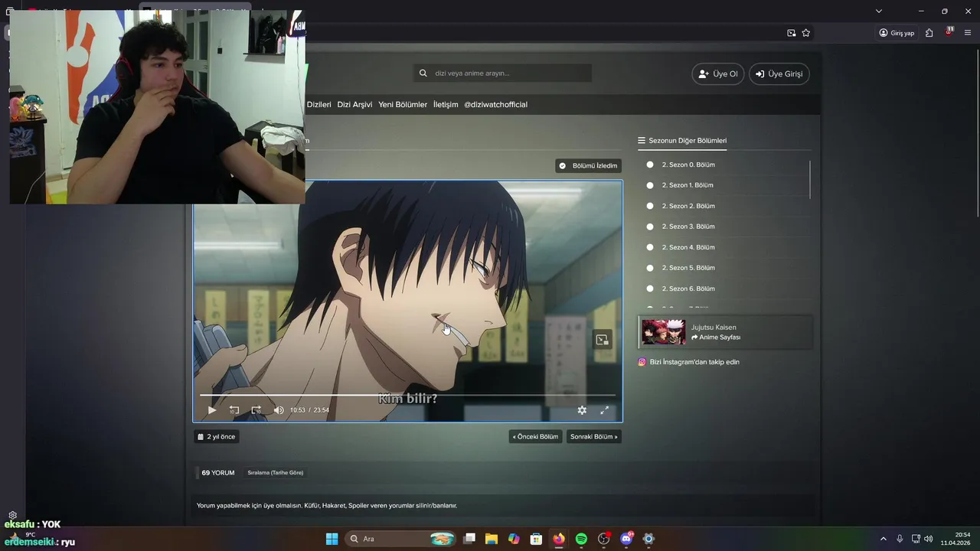Open video player settings gear
The image size is (980, 551).
pyautogui.click(x=582, y=410)
